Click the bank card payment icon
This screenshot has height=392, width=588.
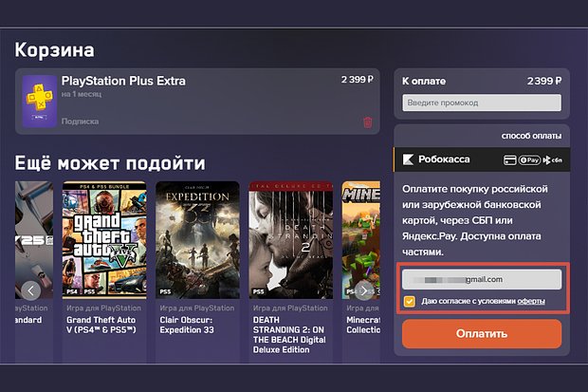pos(509,160)
